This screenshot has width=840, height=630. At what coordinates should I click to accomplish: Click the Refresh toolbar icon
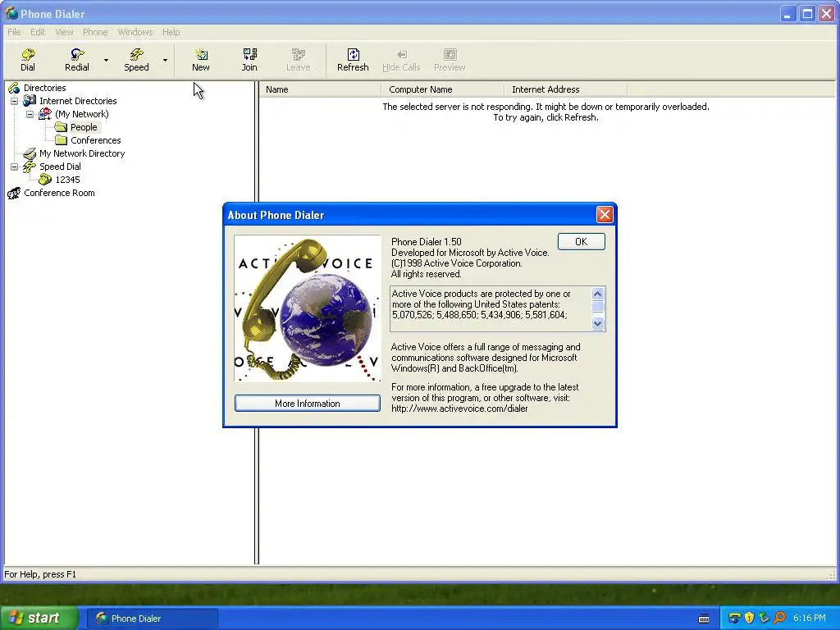(353, 54)
